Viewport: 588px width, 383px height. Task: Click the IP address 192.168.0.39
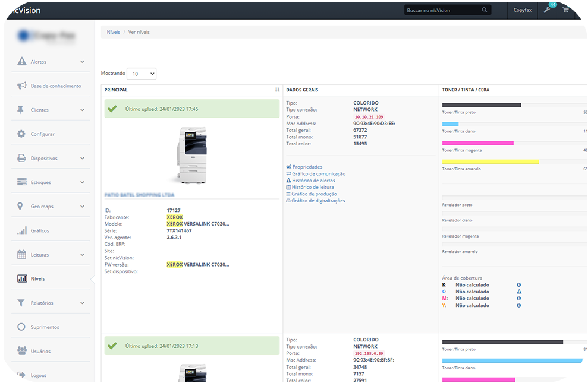coord(369,353)
